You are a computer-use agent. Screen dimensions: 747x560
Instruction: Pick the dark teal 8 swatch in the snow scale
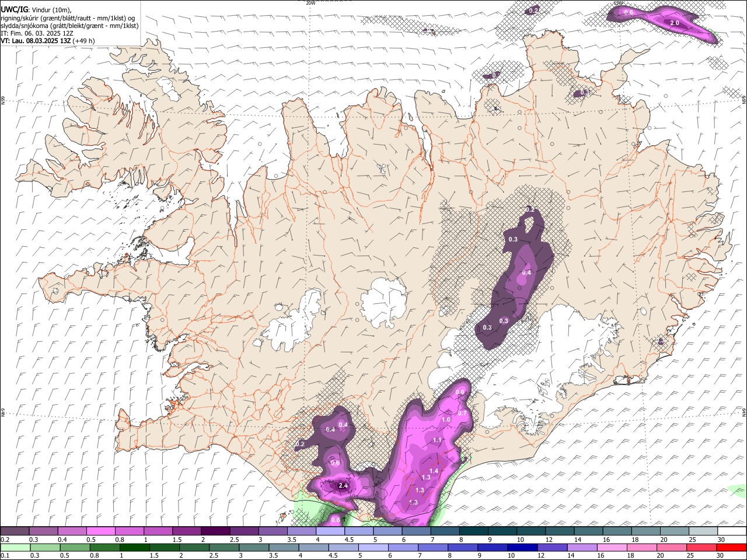click(x=474, y=531)
